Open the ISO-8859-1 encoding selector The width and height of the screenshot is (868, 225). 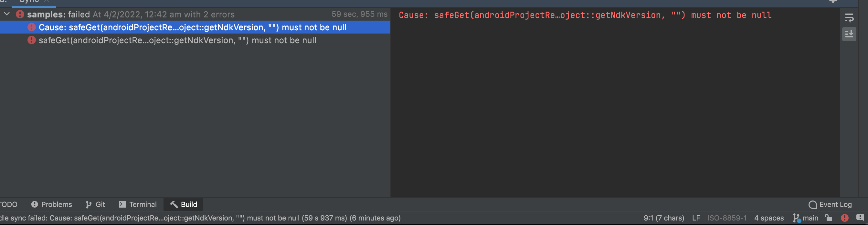click(728, 218)
